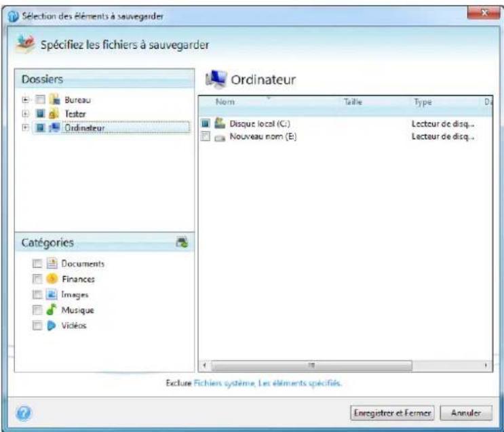Select the Bureau folder label

coord(77,100)
